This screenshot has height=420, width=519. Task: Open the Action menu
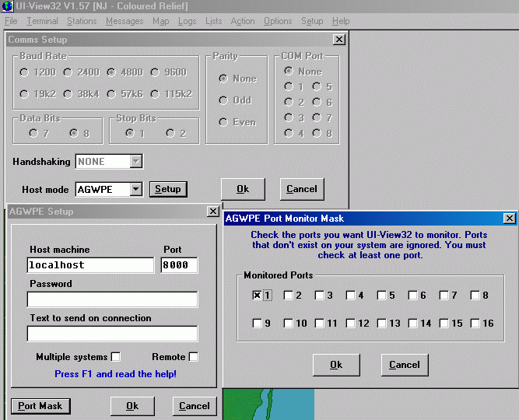243,21
